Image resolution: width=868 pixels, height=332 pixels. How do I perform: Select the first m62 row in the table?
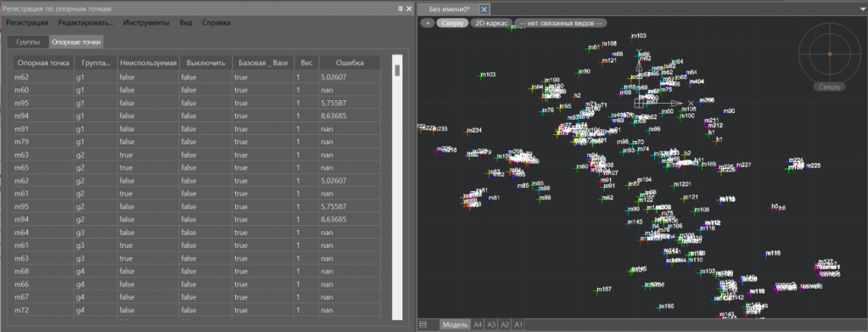[x=197, y=76]
